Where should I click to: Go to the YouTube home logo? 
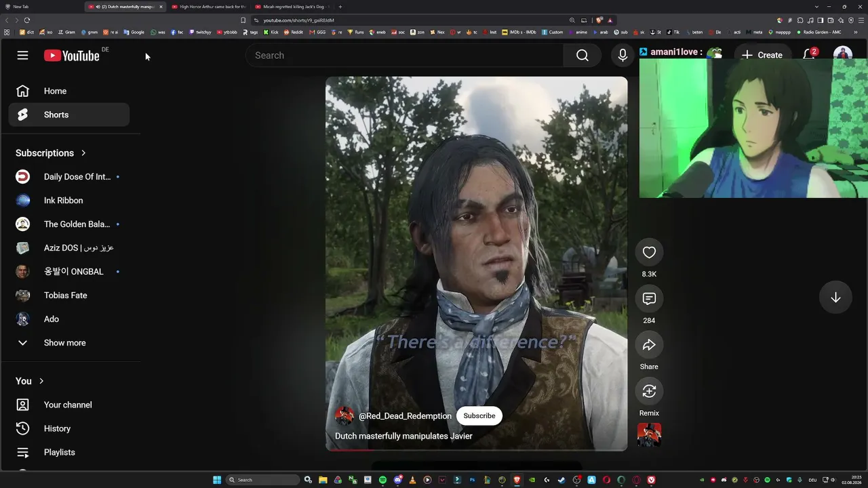click(x=72, y=56)
